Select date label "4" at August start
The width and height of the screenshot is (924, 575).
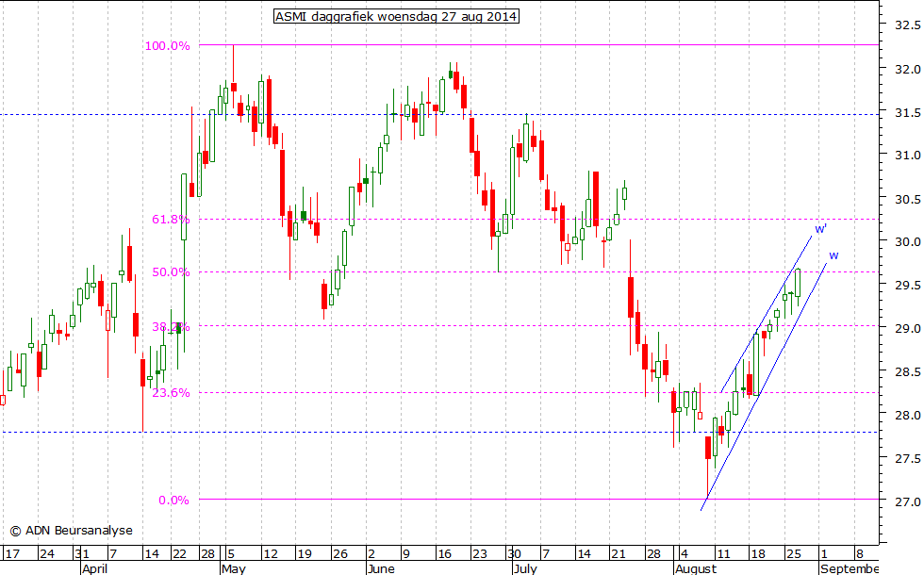(685, 554)
